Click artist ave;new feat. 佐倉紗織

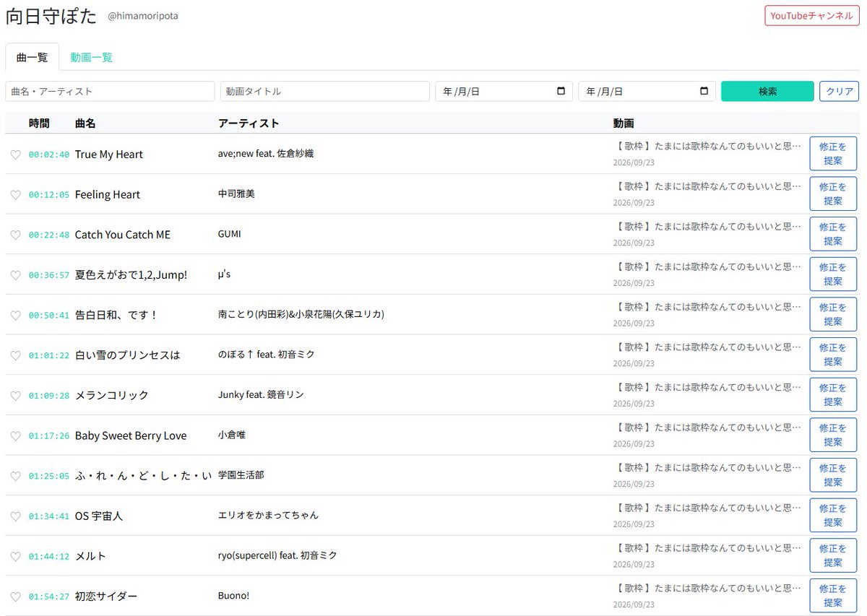(266, 154)
